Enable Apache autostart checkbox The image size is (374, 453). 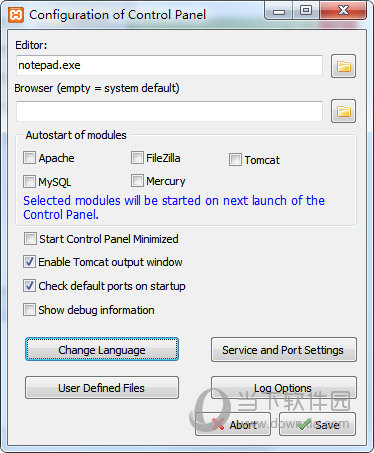tap(29, 158)
